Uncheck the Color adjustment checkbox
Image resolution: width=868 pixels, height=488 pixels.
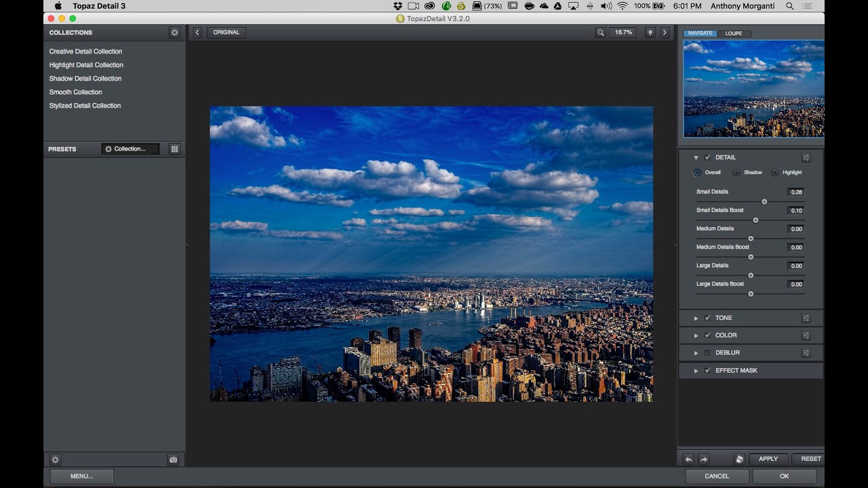coord(707,335)
